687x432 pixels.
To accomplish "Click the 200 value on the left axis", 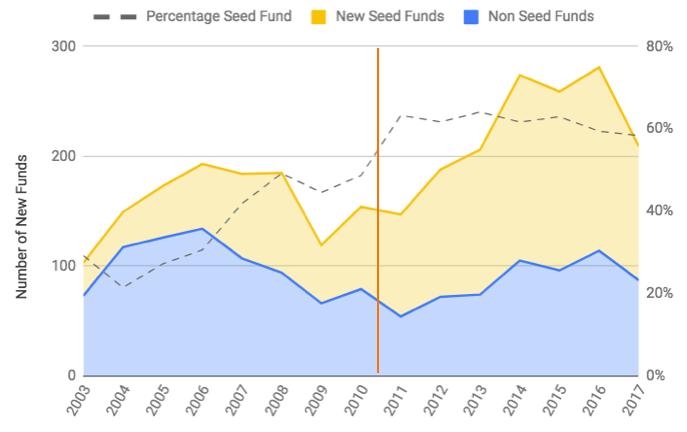I will (64, 157).
